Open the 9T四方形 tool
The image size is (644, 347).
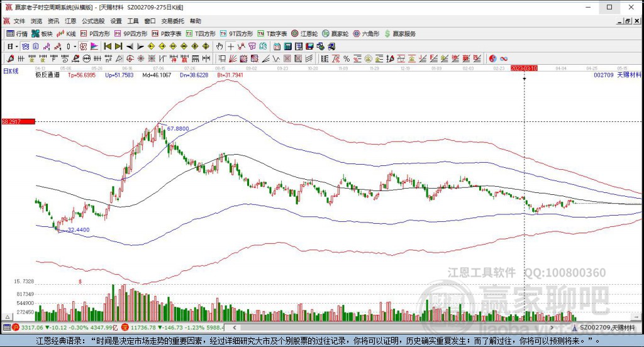tap(236, 34)
